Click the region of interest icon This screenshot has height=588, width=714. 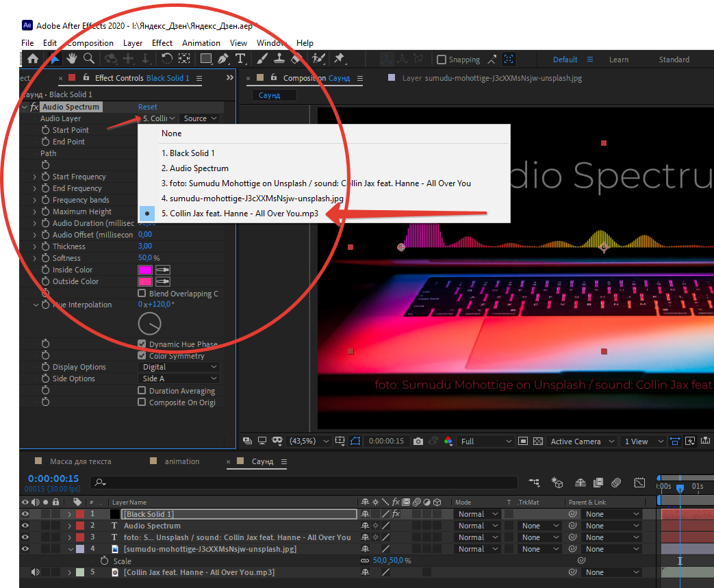click(523, 441)
